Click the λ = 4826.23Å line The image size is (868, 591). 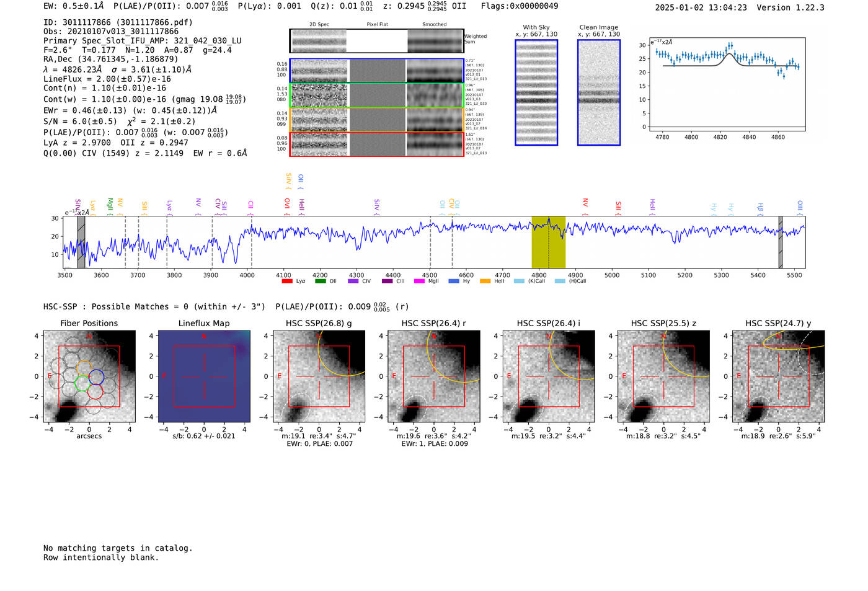[x=118, y=69]
